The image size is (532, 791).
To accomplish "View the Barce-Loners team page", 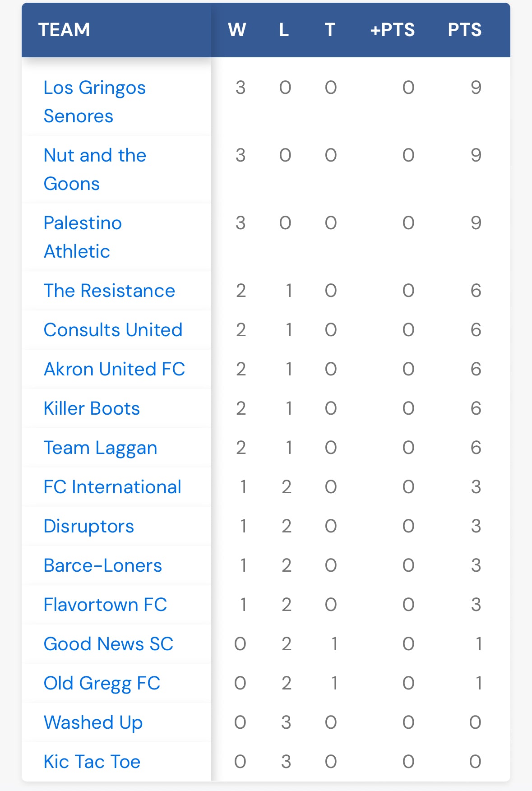I will pos(102,565).
